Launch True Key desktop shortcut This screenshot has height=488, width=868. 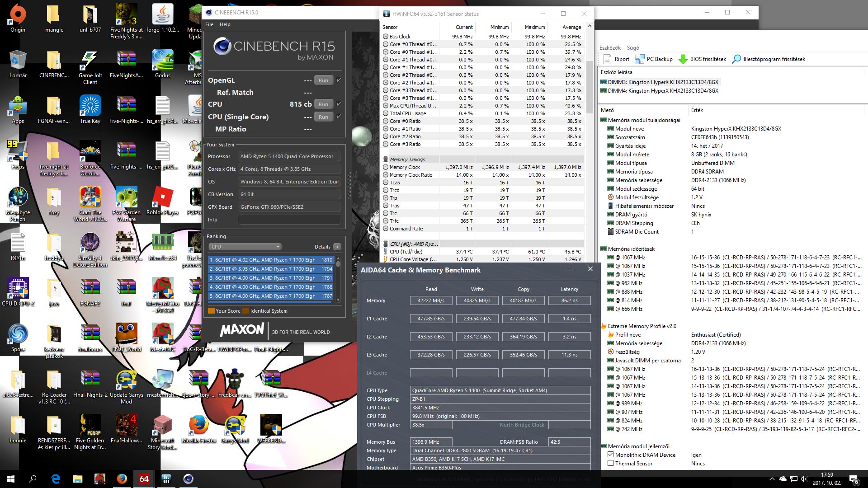tap(90, 109)
